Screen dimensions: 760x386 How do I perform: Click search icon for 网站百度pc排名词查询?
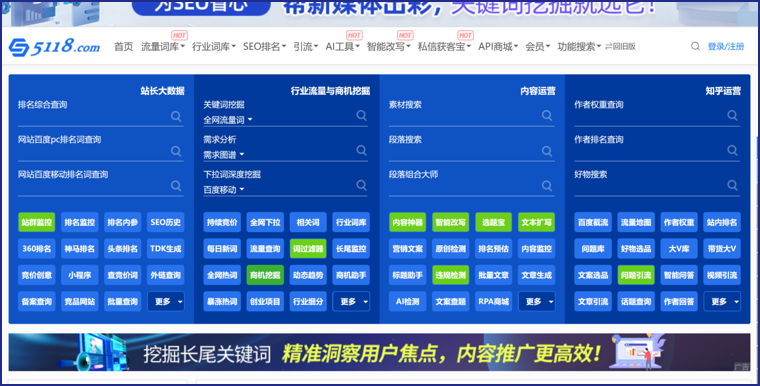[x=176, y=151]
